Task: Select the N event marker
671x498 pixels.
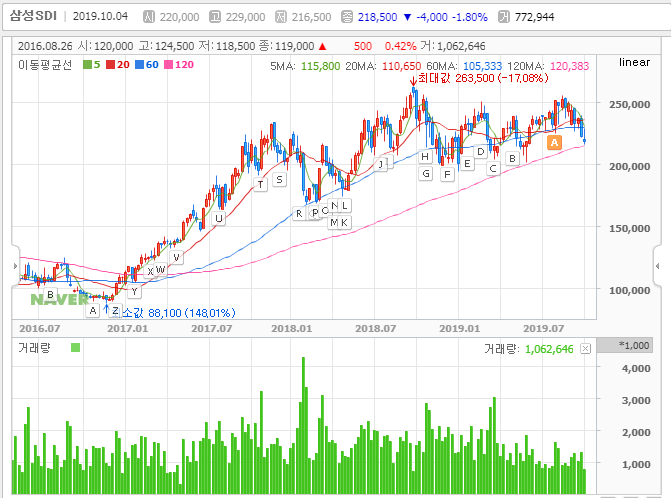Action: coord(334,205)
